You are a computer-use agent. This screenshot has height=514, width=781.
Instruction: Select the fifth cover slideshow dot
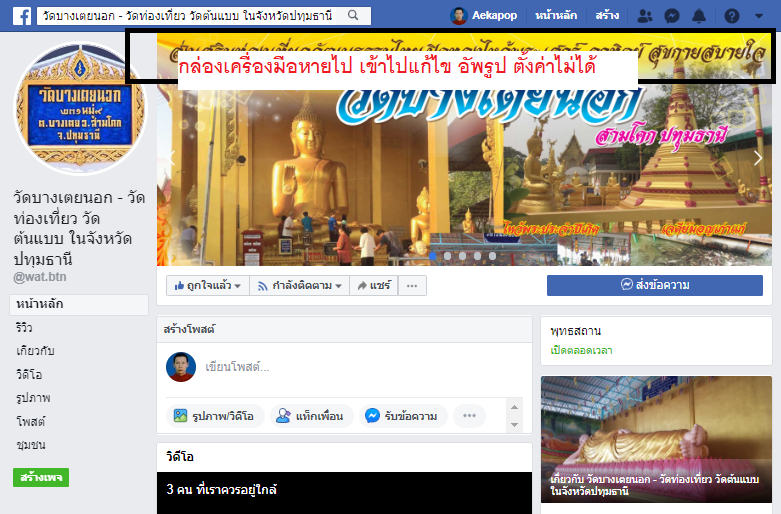[493, 256]
